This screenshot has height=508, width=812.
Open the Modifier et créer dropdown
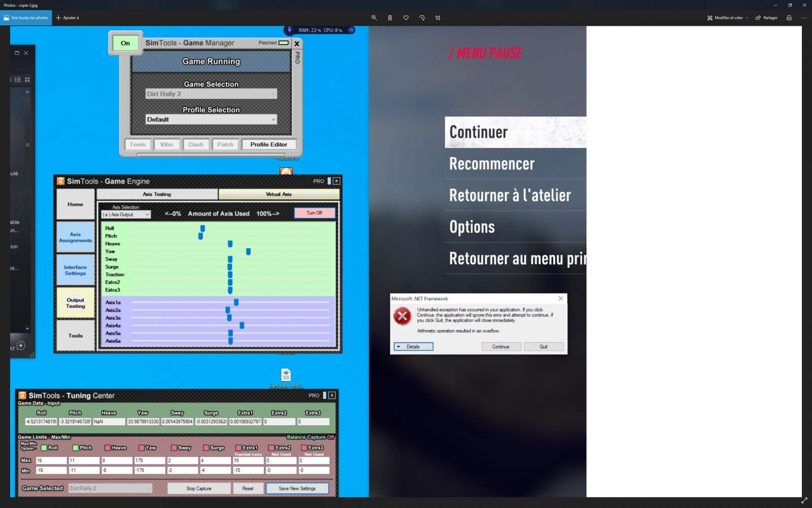click(x=728, y=18)
